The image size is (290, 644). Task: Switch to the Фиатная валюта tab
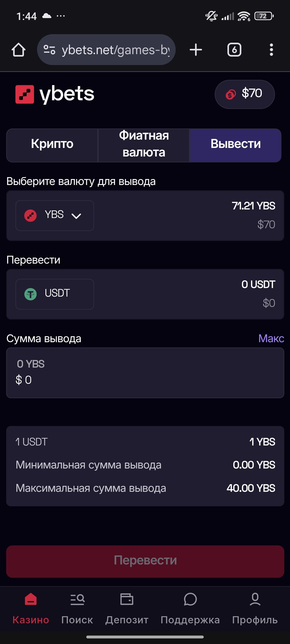coord(144,144)
